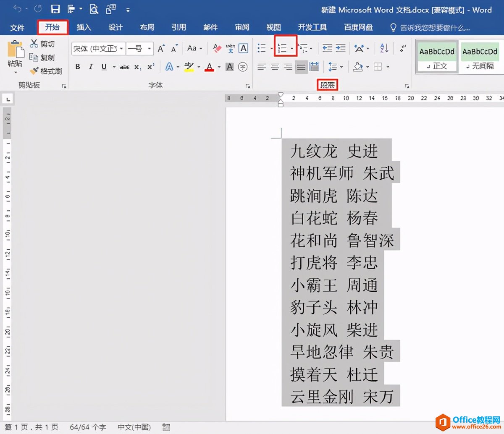This screenshot has width=504, height=434.
Task: Click the numbered list button
Action: point(282,48)
